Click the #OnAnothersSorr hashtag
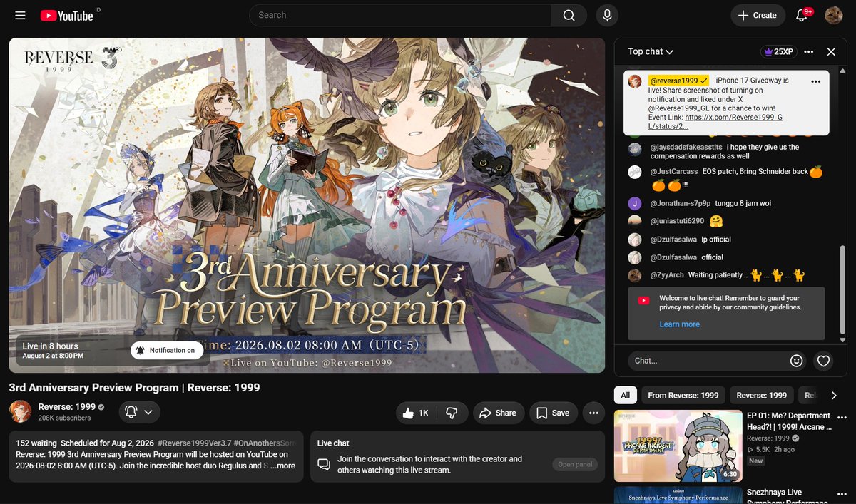This screenshot has width=856, height=504. click(x=263, y=443)
